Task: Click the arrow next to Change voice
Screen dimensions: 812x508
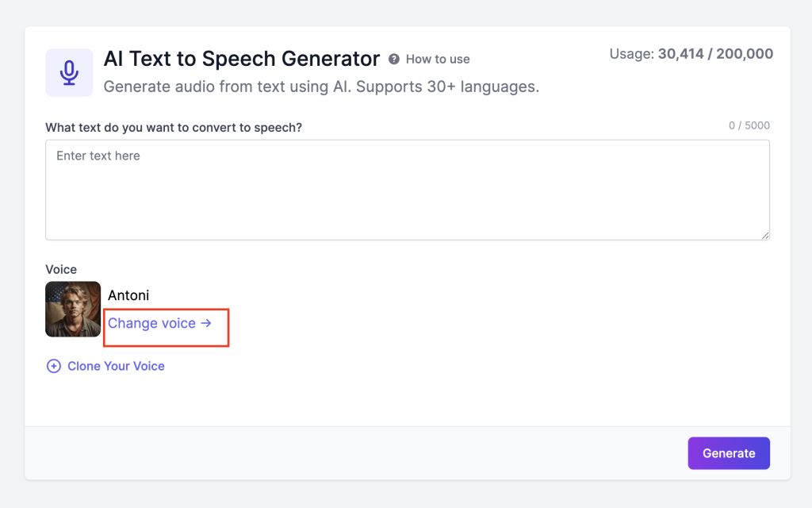Action: pyautogui.click(x=206, y=323)
